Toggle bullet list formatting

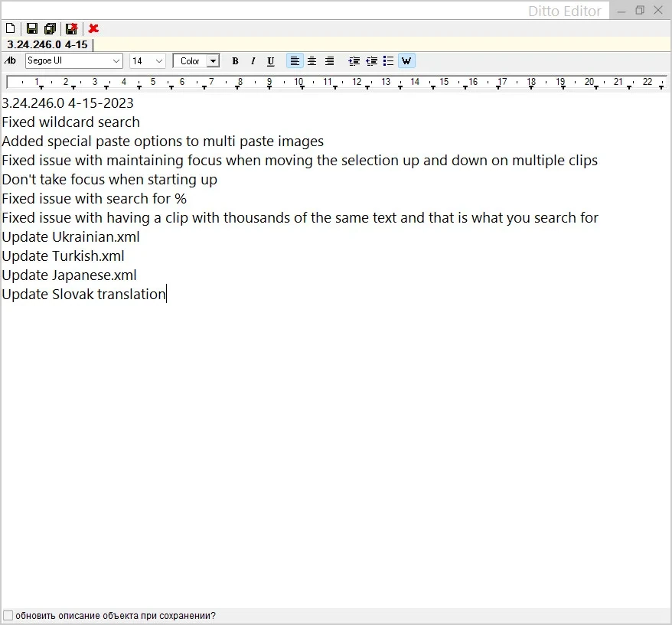tap(388, 61)
